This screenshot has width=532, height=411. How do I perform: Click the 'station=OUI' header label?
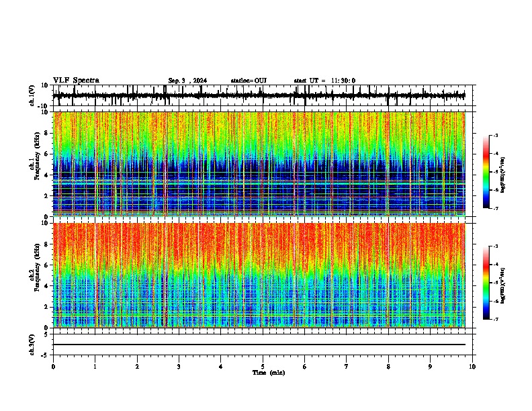tap(249, 81)
